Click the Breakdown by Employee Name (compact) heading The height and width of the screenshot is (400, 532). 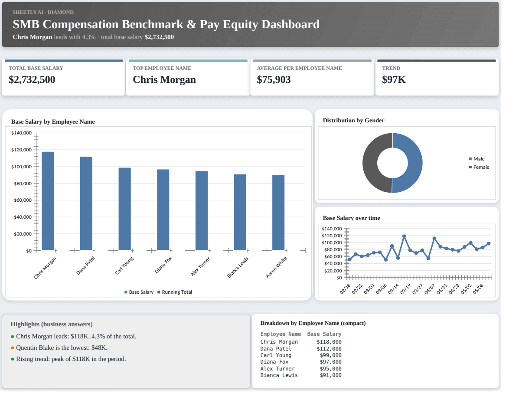[x=313, y=323]
